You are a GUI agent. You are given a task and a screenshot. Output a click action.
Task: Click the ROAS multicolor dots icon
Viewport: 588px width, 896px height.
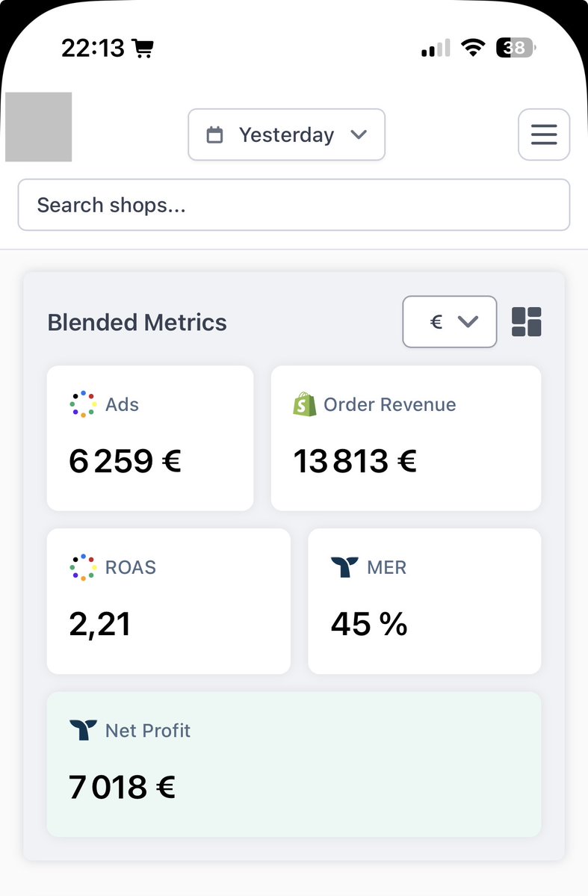83,567
